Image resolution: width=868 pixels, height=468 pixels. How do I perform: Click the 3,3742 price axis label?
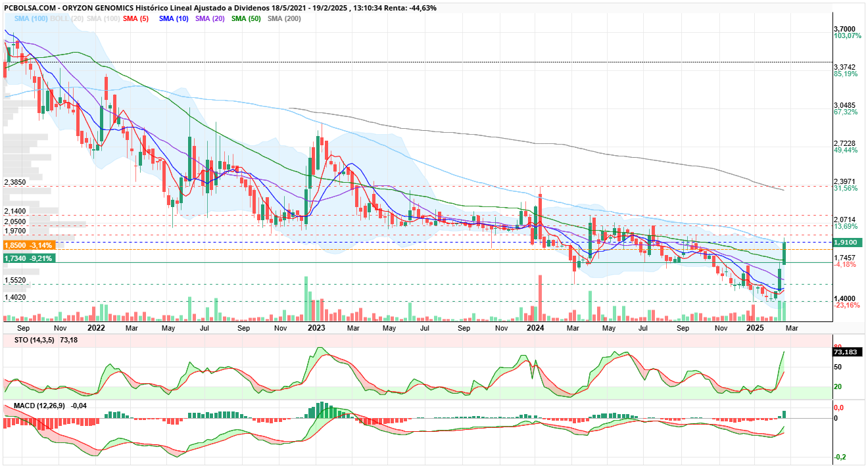pos(845,67)
